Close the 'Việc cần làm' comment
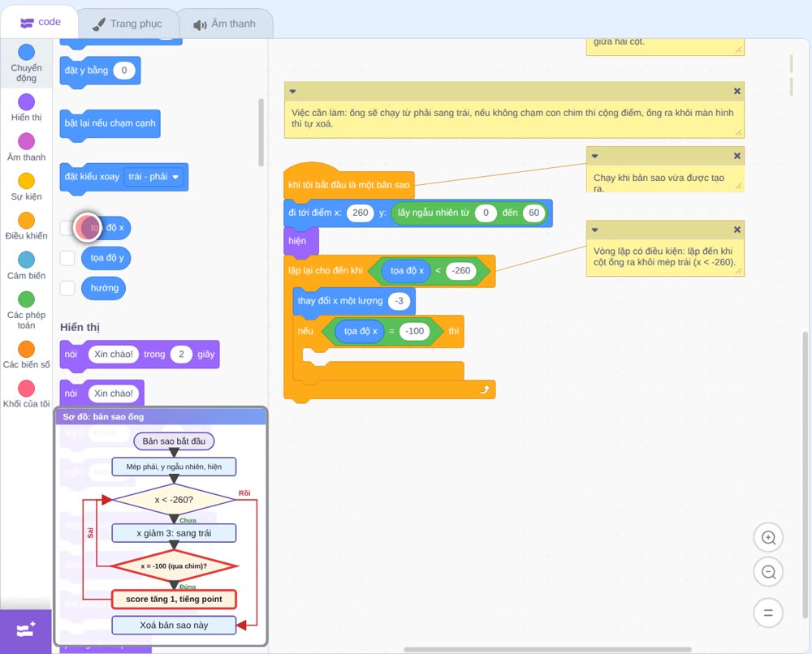Screen dimensions: 812x654 click(737, 91)
